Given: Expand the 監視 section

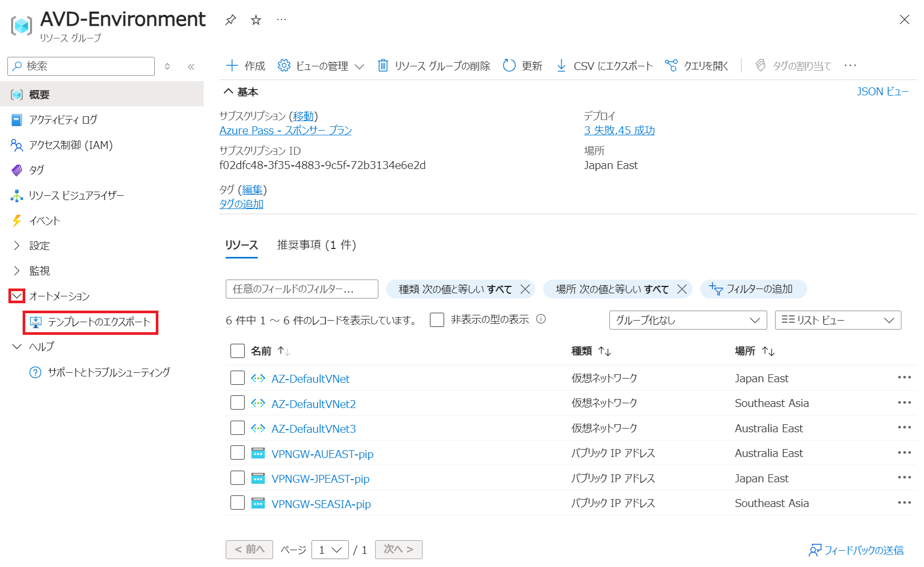Looking at the screenshot, I should [x=17, y=271].
